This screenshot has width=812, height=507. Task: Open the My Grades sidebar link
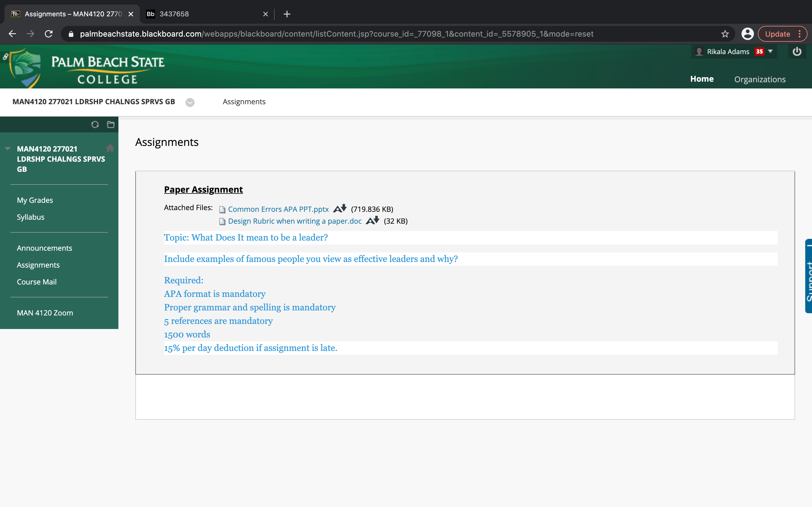coord(35,200)
